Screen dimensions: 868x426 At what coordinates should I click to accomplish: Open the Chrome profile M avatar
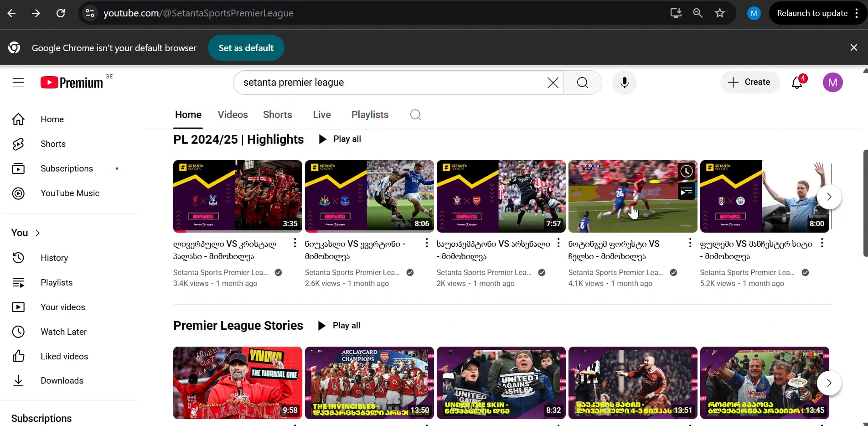754,13
